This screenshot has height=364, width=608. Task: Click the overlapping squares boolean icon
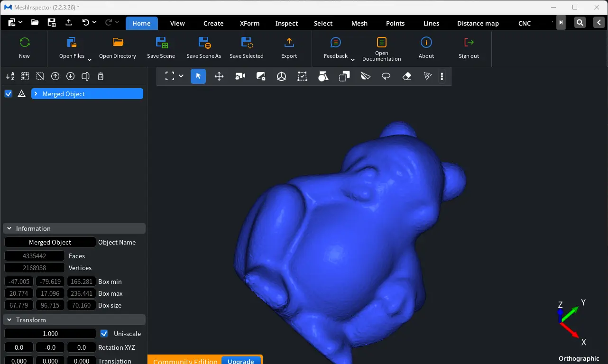click(x=344, y=76)
